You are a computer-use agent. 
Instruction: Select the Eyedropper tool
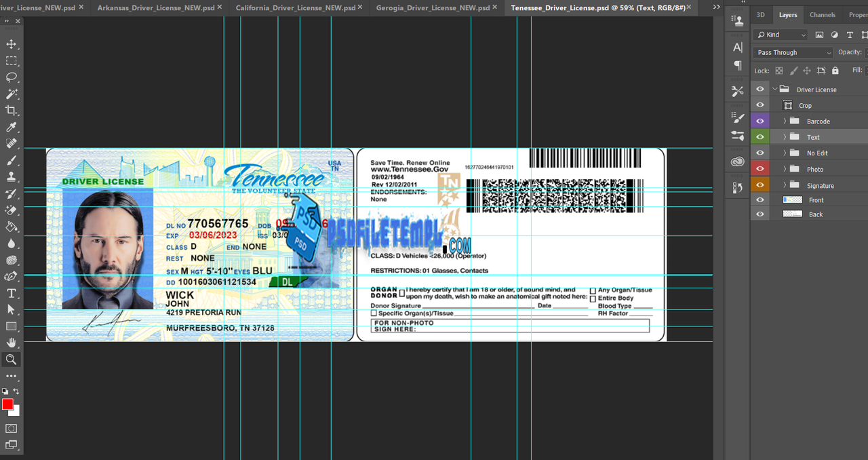pyautogui.click(x=12, y=127)
